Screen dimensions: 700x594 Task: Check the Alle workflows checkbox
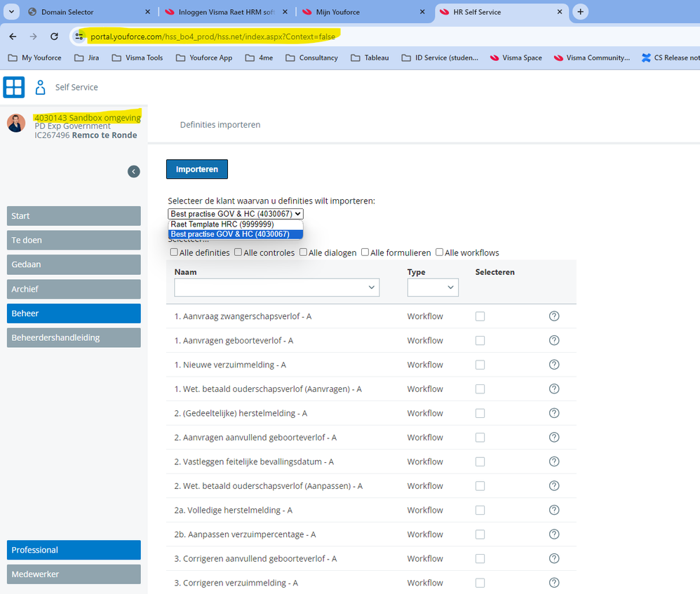click(439, 252)
